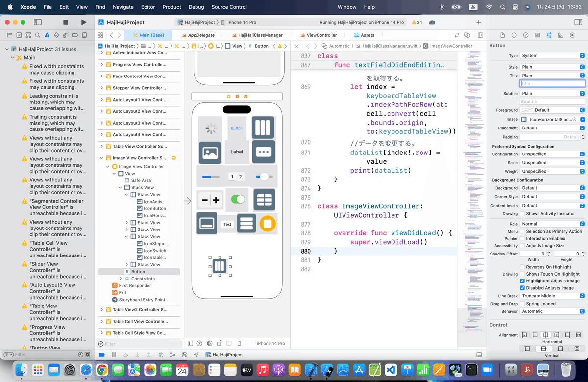Click the library plus button in toolbar
The height and width of the screenshot is (382, 588).
(479, 22)
